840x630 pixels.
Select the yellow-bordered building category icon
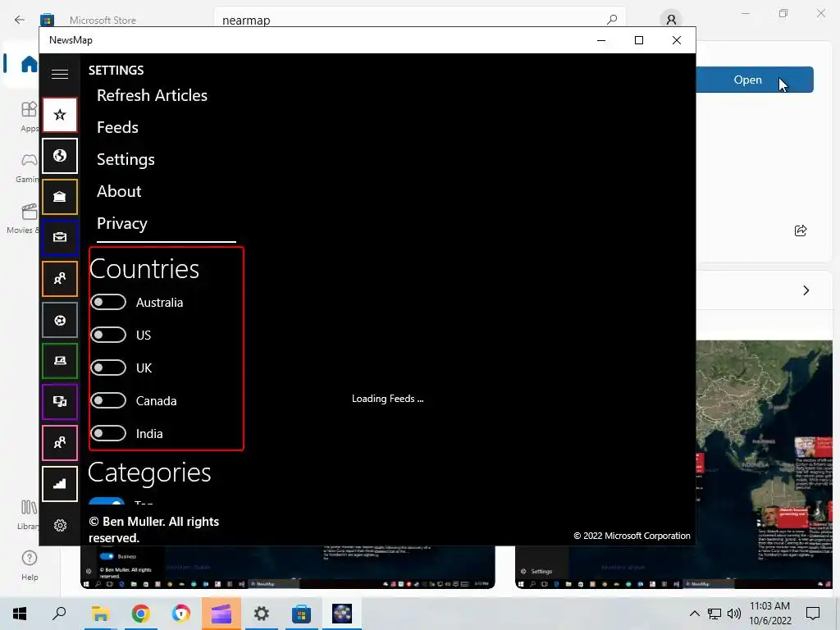tap(59, 197)
